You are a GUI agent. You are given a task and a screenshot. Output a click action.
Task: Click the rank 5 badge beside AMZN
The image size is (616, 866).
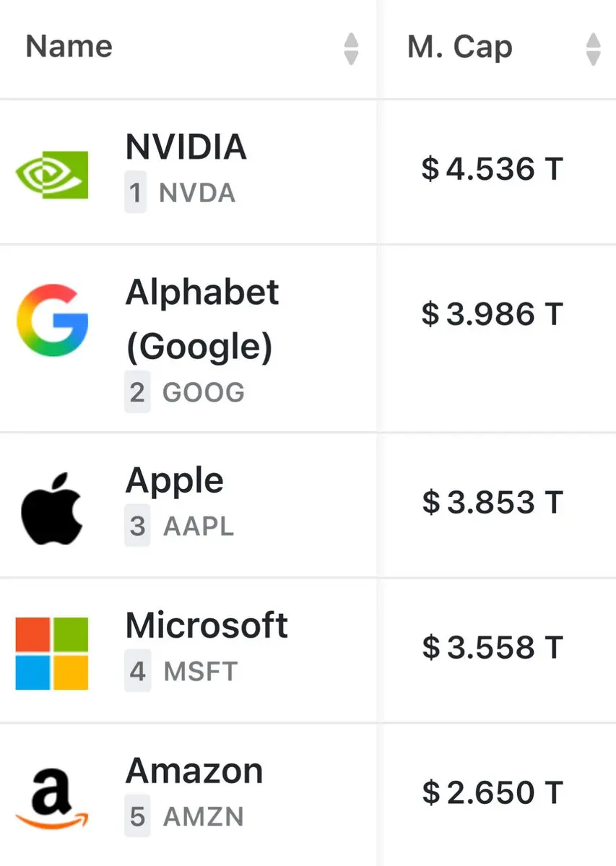click(x=137, y=817)
